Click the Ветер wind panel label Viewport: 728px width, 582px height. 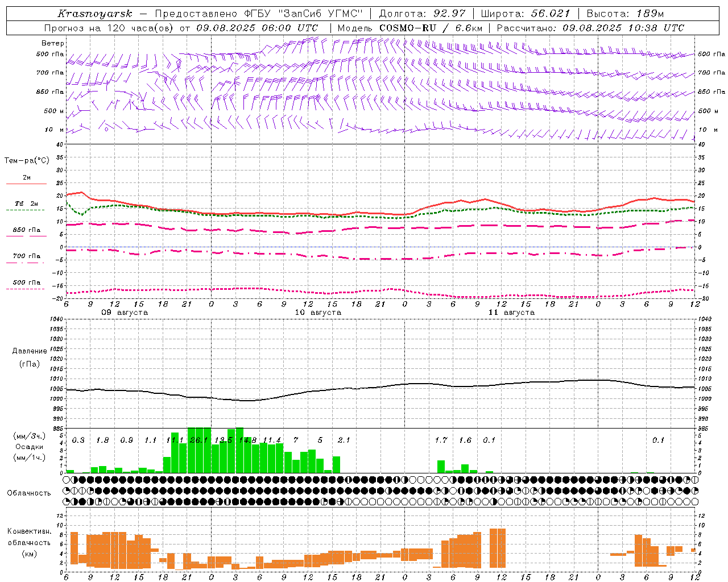tap(53, 43)
